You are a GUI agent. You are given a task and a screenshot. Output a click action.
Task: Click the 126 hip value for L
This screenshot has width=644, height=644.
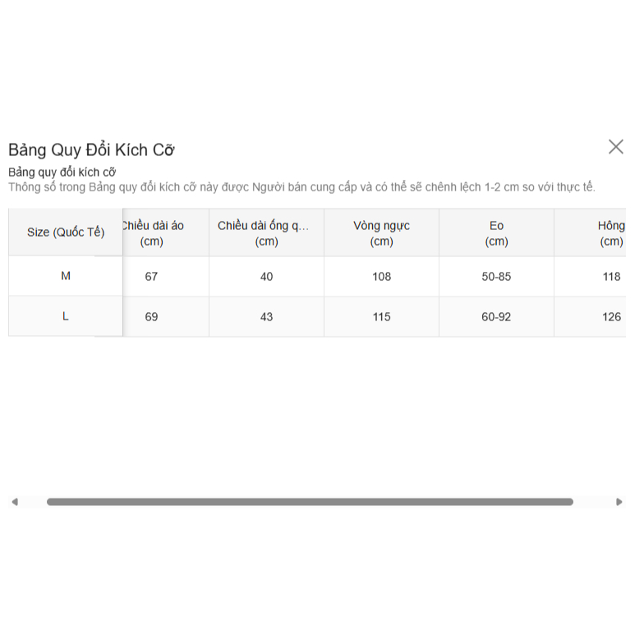tap(611, 317)
